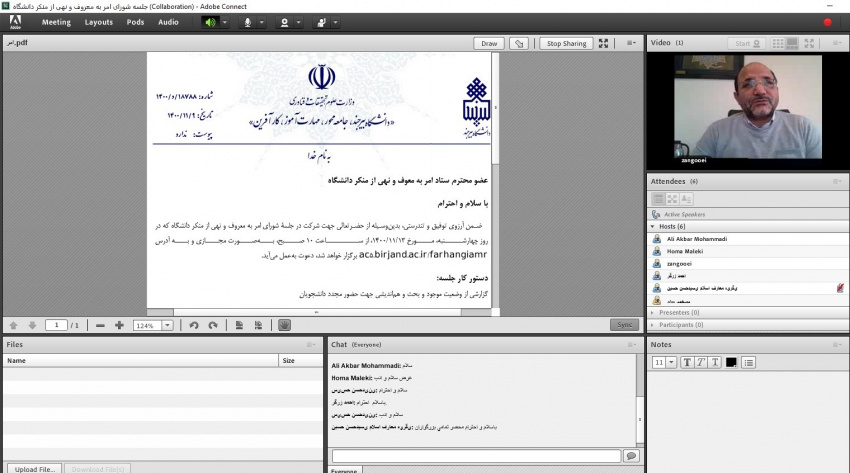This screenshot has width=850, height=473.
Task: Click the Draw button in Share pod
Action: 489,43
